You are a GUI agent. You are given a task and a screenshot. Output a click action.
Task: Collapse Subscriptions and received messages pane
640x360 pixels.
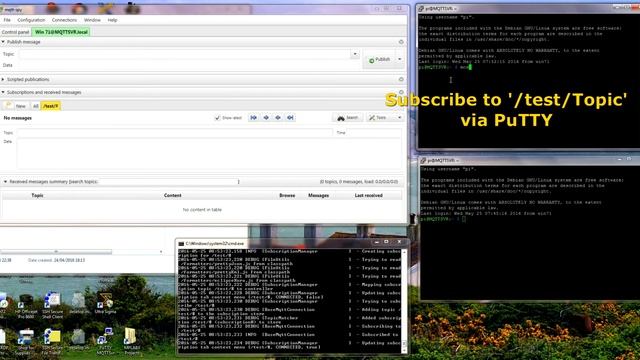click(x=3, y=93)
